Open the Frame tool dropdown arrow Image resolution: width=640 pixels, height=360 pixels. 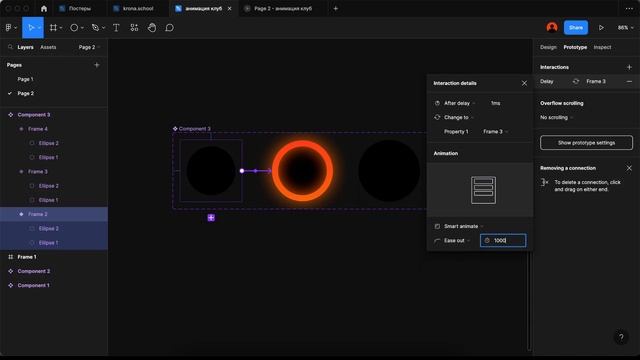coord(61,28)
